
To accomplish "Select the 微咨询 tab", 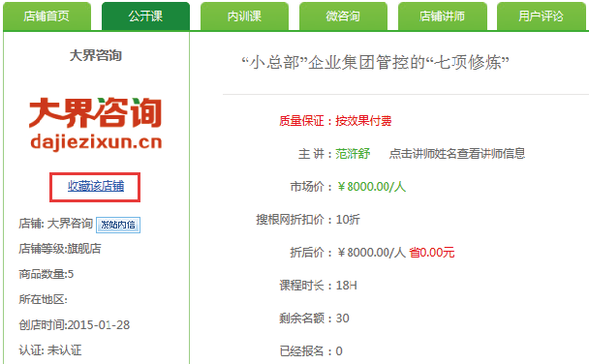I will pyautogui.click(x=343, y=16).
